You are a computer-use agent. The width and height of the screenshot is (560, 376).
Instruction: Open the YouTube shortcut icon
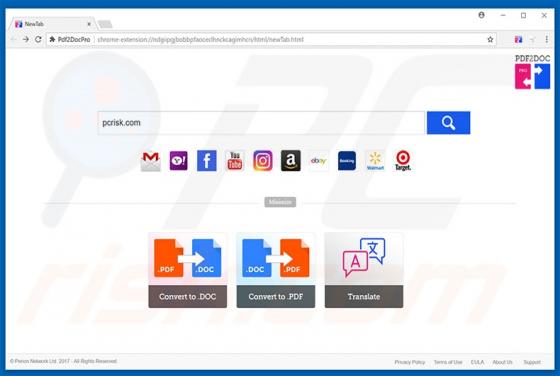[235, 161]
